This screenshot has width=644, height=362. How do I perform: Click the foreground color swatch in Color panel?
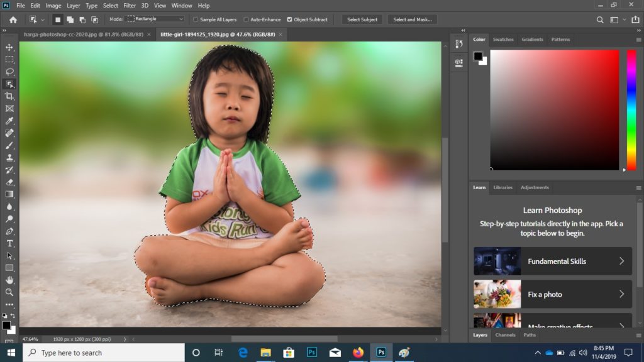coord(478,56)
